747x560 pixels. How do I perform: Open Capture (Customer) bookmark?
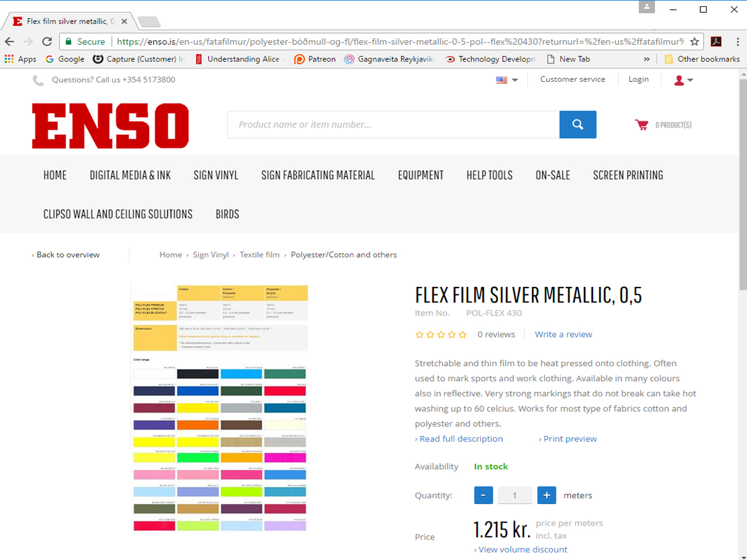click(139, 59)
